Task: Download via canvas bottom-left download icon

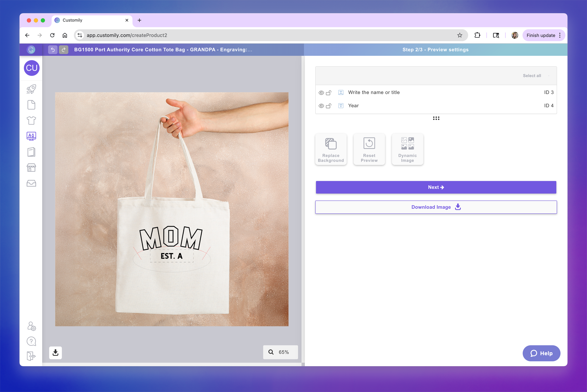Action: point(55,352)
